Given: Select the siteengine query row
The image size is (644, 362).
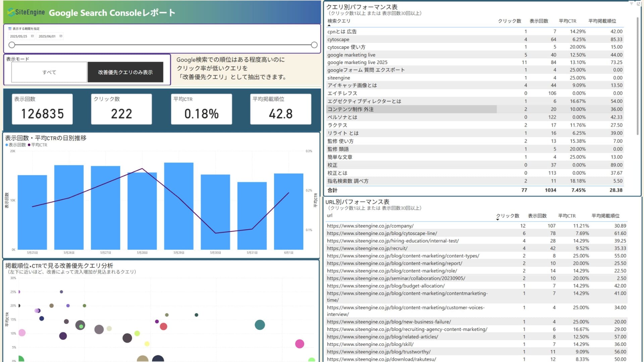Looking at the screenshot, I should pyautogui.click(x=475, y=78).
